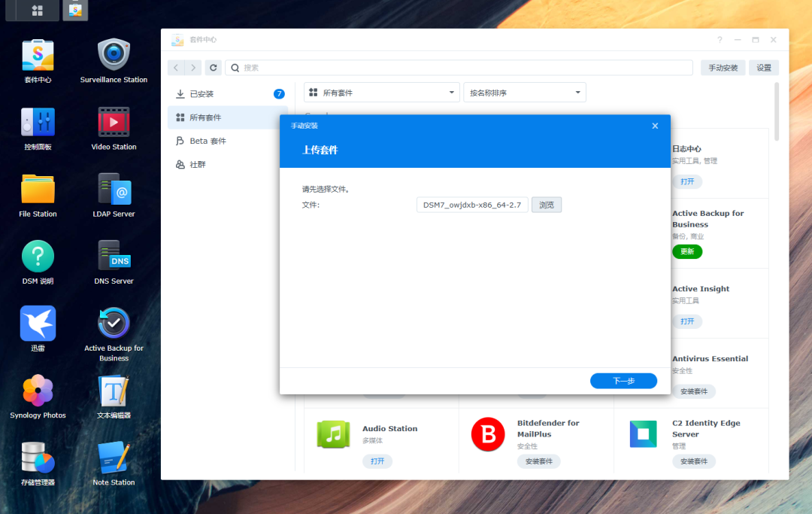Click the Audio Station package icon
The height and width of the screenshot is (514, 812).
coord(334,434)
